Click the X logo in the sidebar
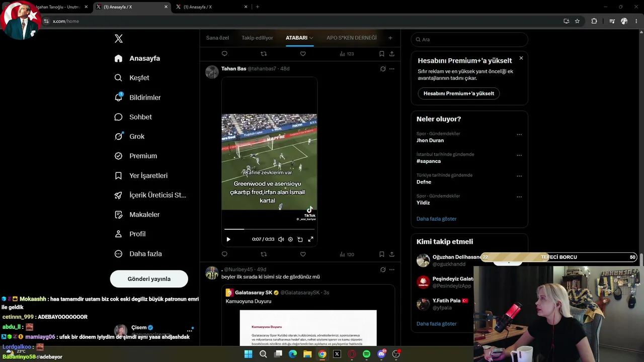This screenshot has width=644, height=362. [119, 39]
